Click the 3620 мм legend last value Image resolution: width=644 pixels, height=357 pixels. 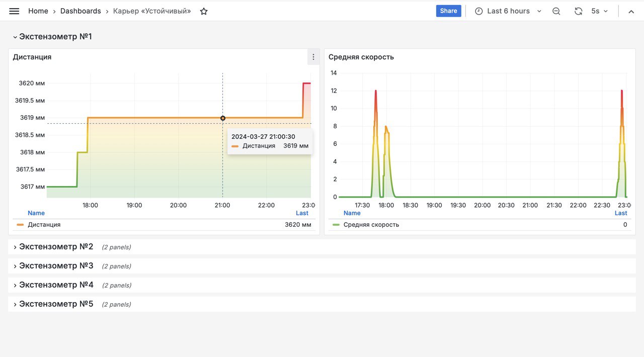click(298, 225)
